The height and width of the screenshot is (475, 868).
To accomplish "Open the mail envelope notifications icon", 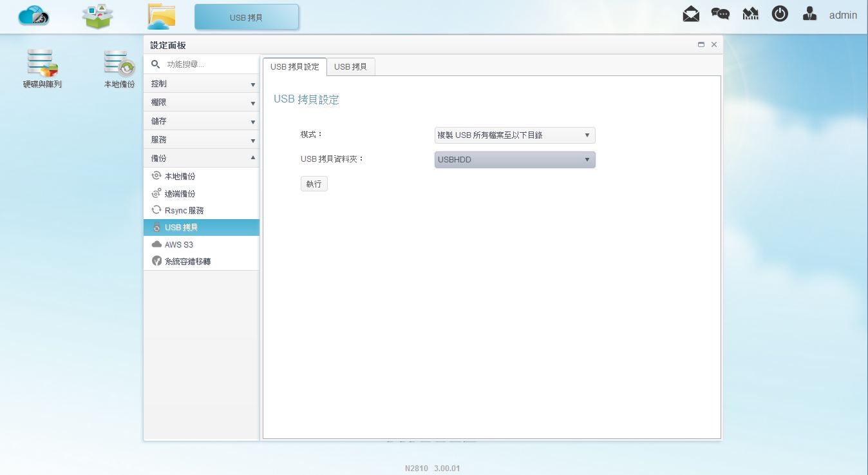I will (x=691, y=14).
